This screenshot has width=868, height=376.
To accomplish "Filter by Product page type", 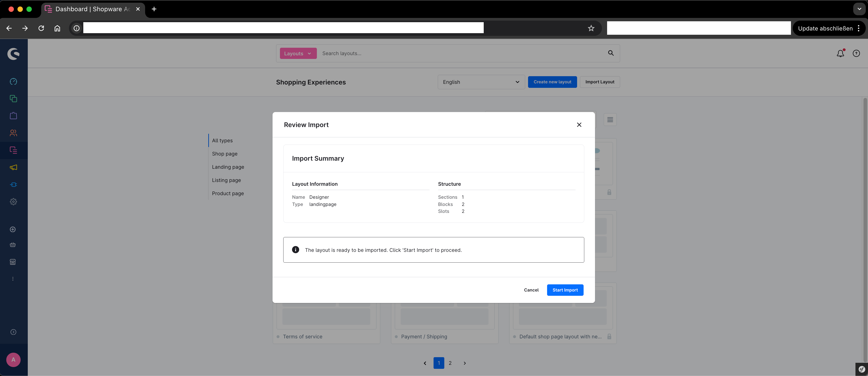I will [228, 193].
